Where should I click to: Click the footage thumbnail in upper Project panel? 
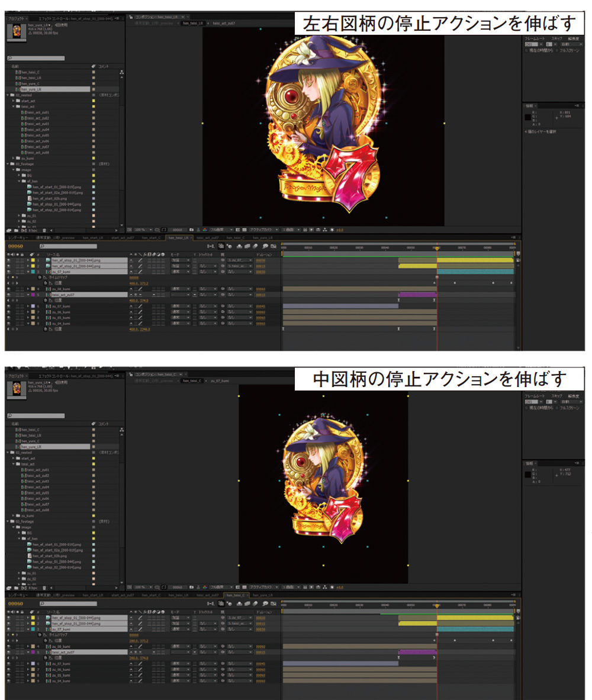17,33
